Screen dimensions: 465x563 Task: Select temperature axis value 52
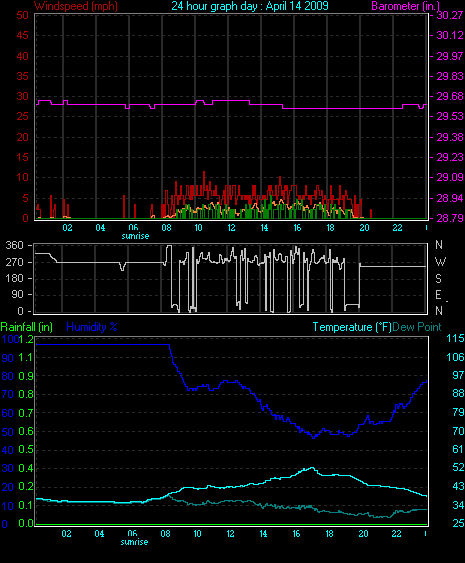(x=458, y=467)
